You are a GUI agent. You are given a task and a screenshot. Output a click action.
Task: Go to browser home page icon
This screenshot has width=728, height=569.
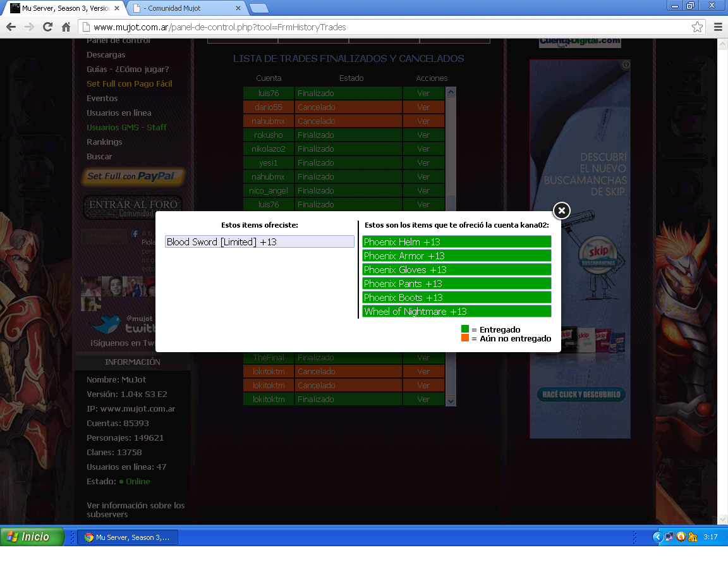66,27
